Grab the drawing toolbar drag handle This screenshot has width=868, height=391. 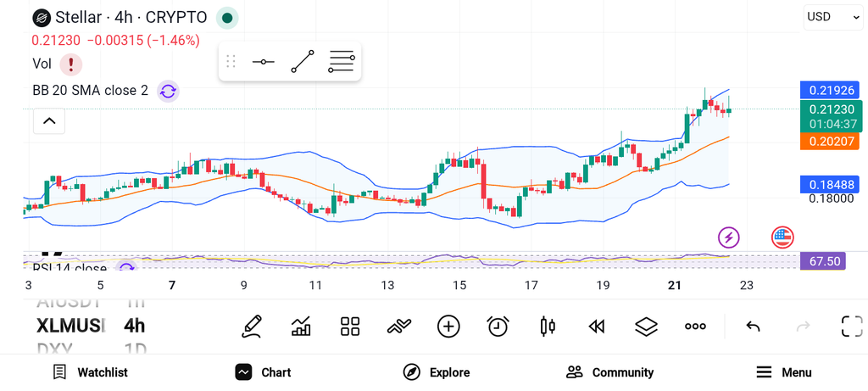tap(231, 61)
